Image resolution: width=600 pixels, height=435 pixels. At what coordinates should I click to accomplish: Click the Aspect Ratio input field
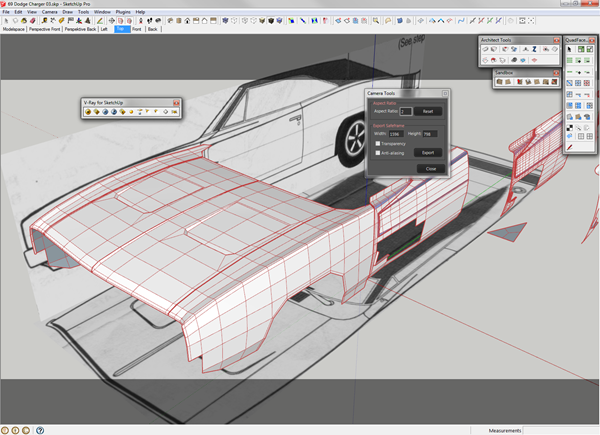[406, 111]
